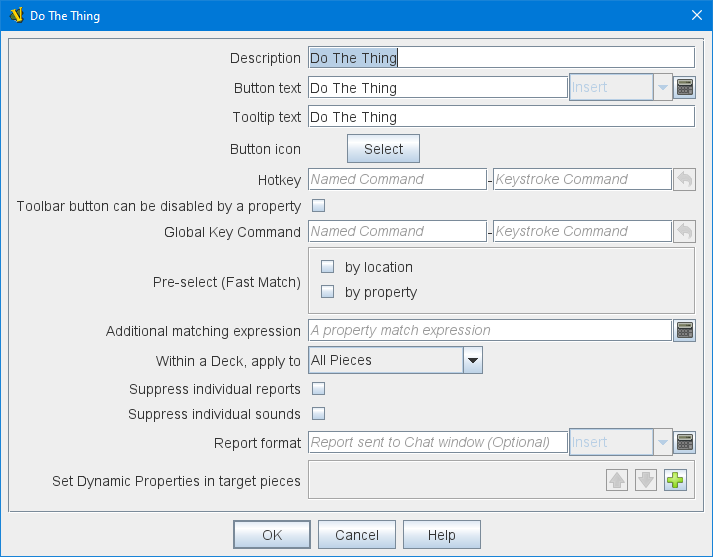The image size is (713, 557).
Task: Click undo arrow next to Global Key Command
Action: [684, 231]
